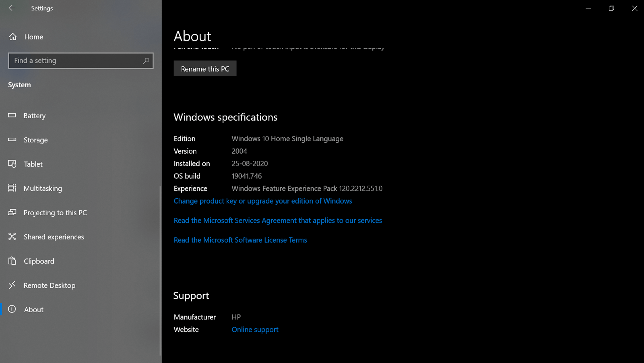
Task: Select the Projecting to this PC icon
Action: (x=12, y=212)
